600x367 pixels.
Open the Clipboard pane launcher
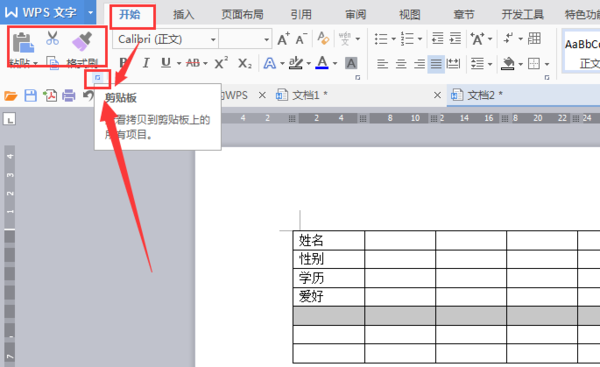tap(98, 78)
